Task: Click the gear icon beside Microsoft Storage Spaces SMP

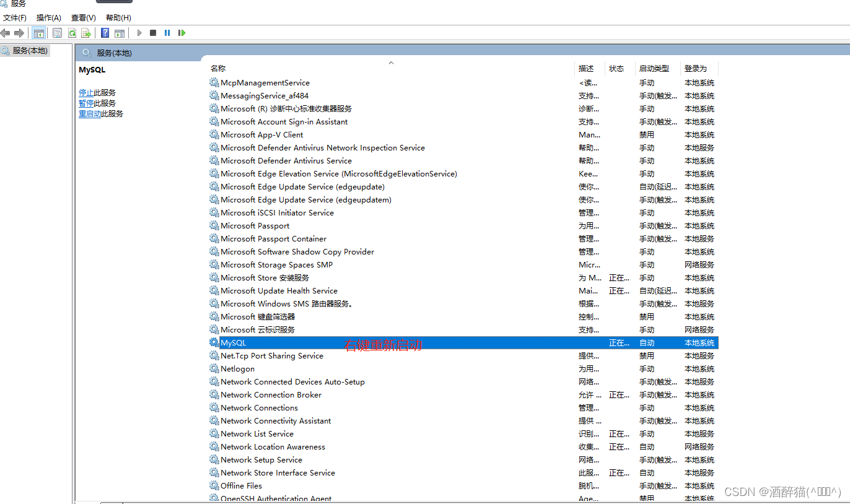Action: pyautogui.click(x=214, y=264)
